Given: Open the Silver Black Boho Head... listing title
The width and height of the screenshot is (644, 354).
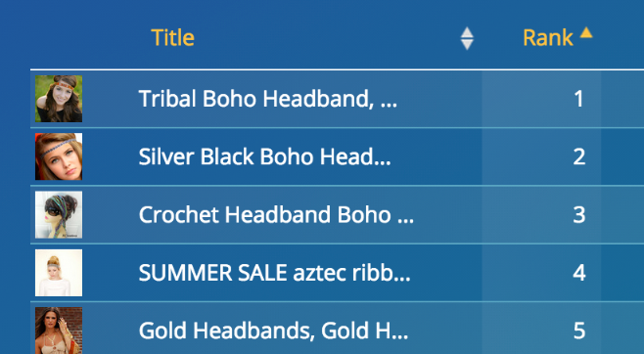Looking at the screenshot, I should pos(265,156).
